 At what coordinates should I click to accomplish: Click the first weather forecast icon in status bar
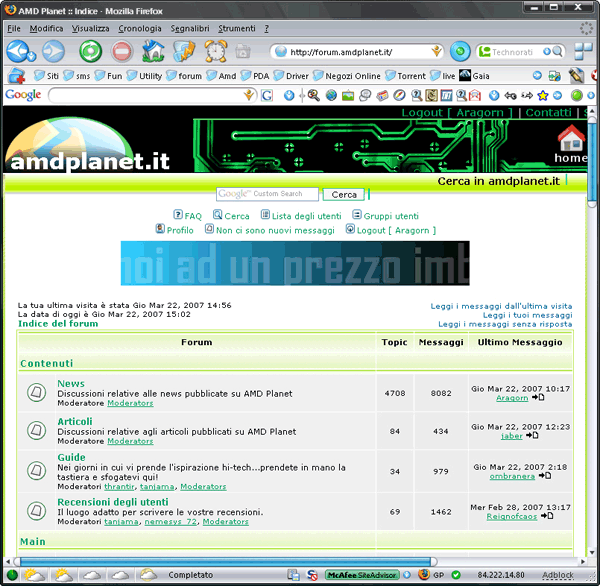click(35, 575)
